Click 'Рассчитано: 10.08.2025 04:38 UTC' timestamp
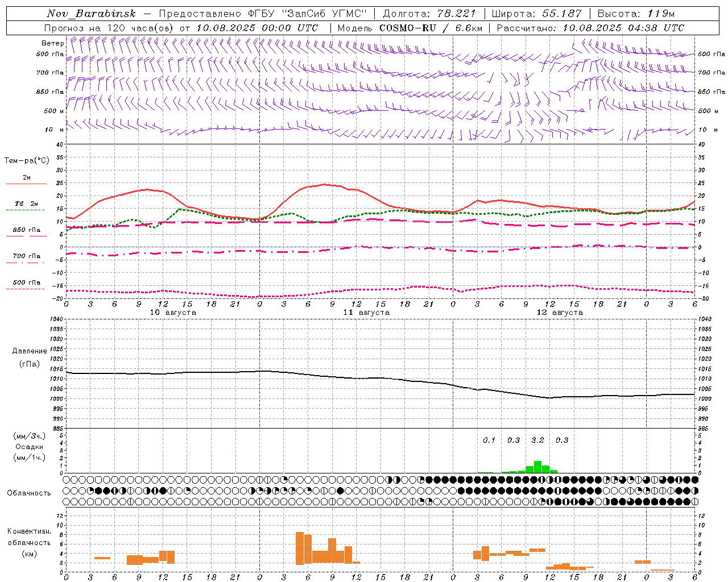 pyautogui.click(x=590, y=28)
